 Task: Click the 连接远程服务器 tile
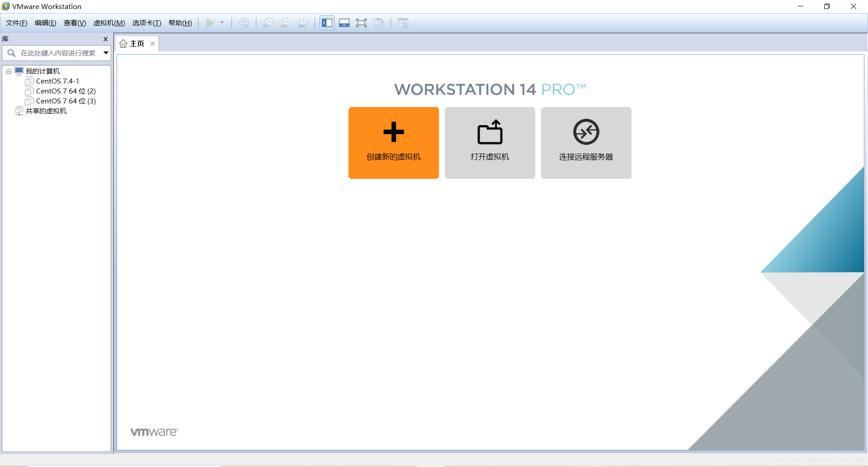pos(586,143)
